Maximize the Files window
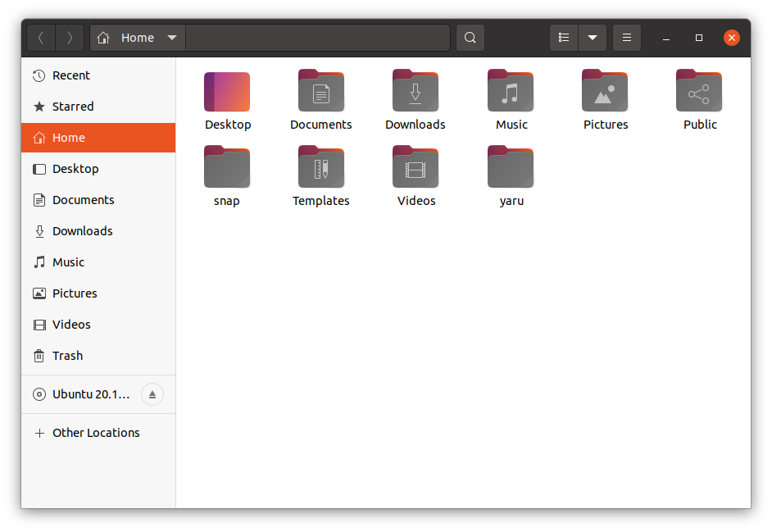Image resolution: width=772 pixels, height=532 pixels. click(x=698, y=38)
